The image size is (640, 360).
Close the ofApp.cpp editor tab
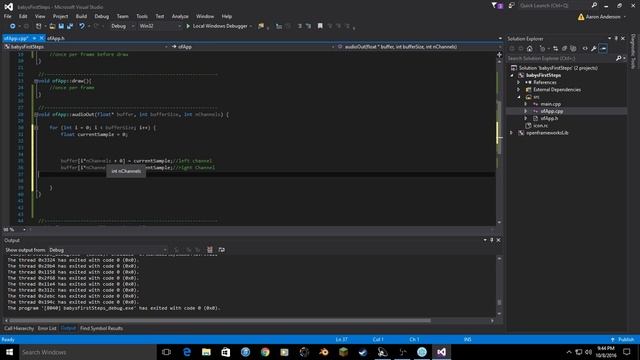42,38
